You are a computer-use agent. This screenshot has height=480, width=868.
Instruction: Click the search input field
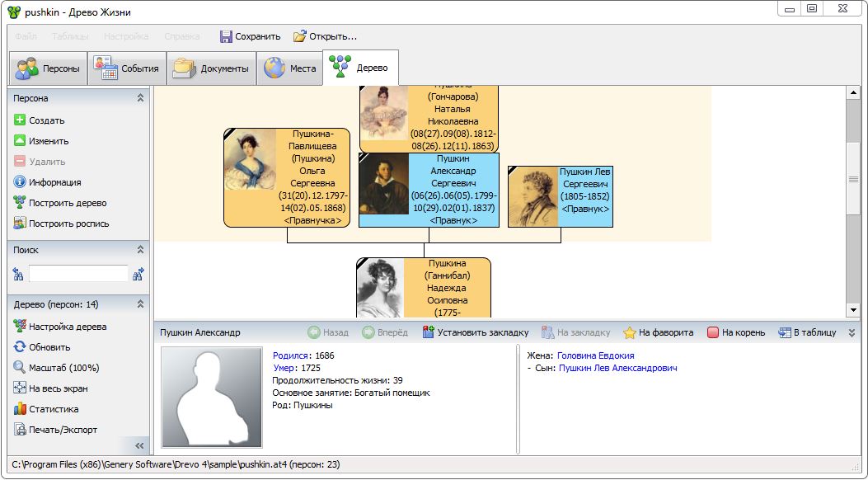pos(78,274)
